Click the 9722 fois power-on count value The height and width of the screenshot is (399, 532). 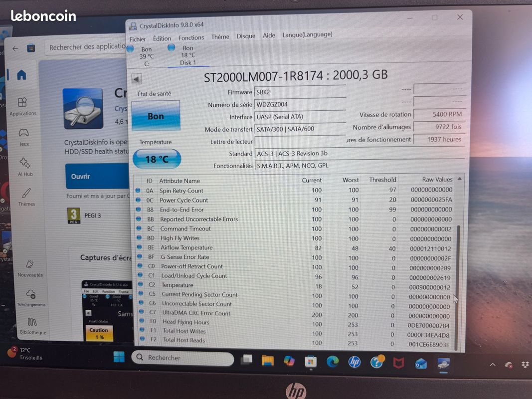click(x=439, y=127)
